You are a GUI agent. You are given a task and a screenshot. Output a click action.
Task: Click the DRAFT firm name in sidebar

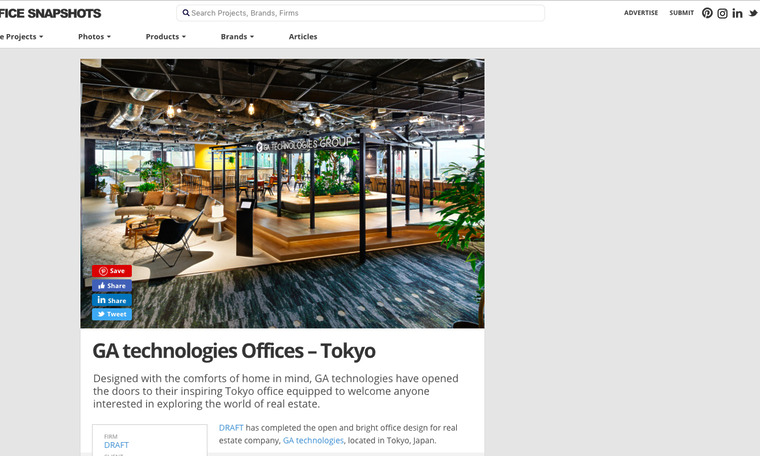point(116,445)
